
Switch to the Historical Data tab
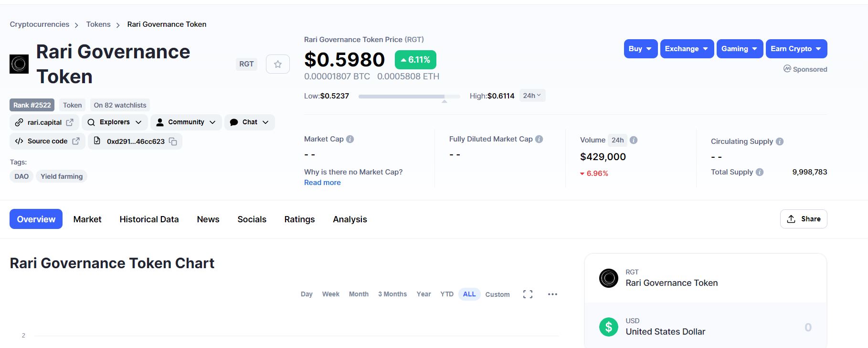[x=149, y=219]
